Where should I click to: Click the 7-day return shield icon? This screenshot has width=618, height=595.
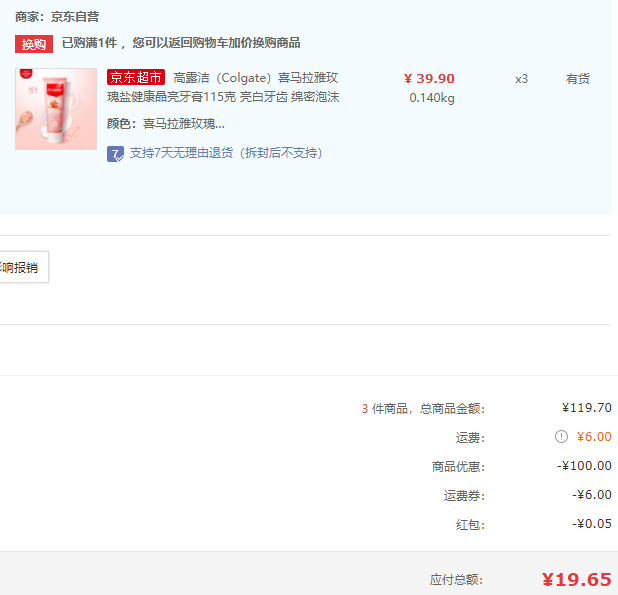point(115,154)
